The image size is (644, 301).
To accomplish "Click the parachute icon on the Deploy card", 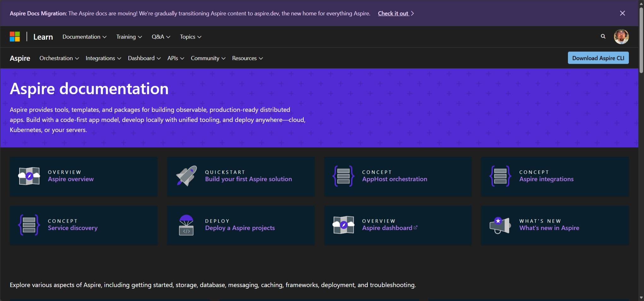I will (x=186, y=225).
